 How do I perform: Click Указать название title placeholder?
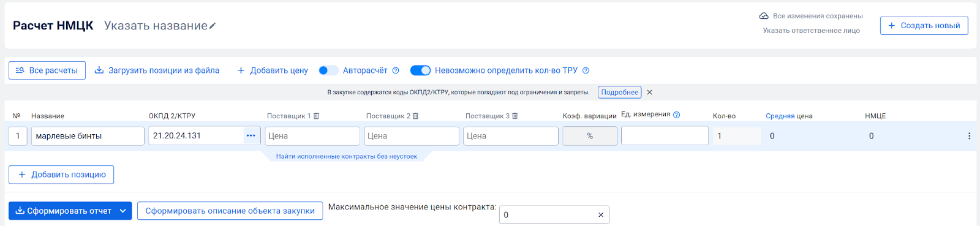click(156, 26)
